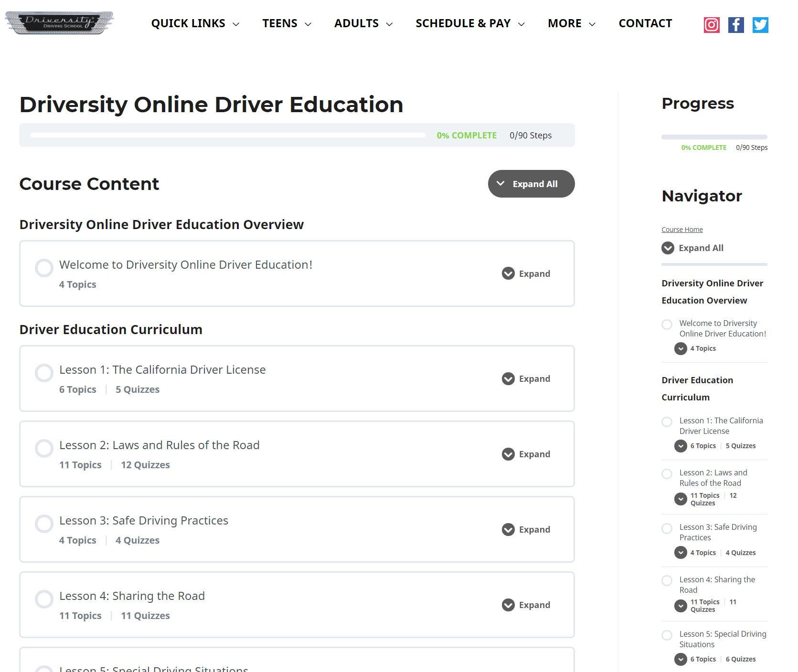Click the chevron beside Lesson 3 in Navigator
This screenshot has width=798, height=672.
point(681,552)
